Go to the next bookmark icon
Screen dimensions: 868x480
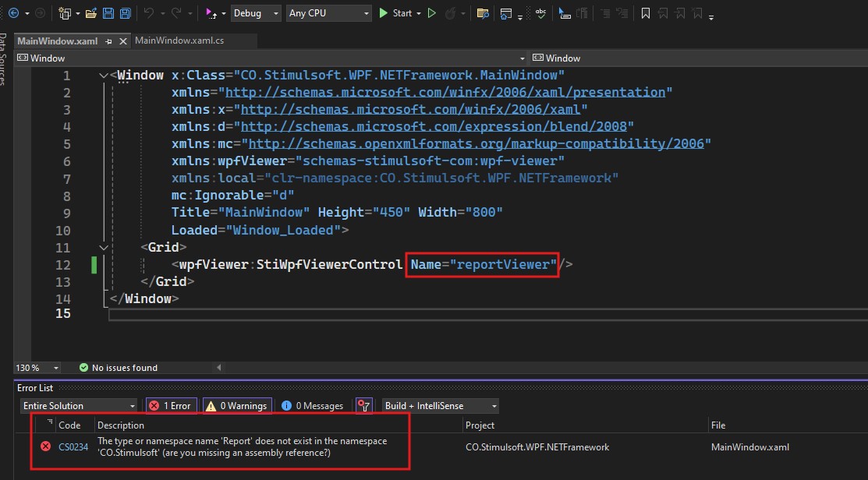680,13
